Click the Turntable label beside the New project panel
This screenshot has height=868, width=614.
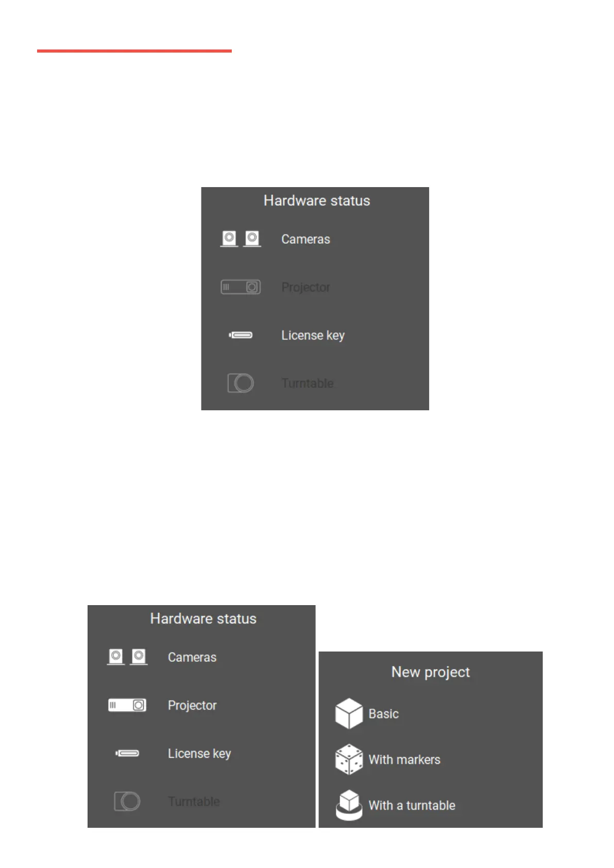click(x=194, y=802)
